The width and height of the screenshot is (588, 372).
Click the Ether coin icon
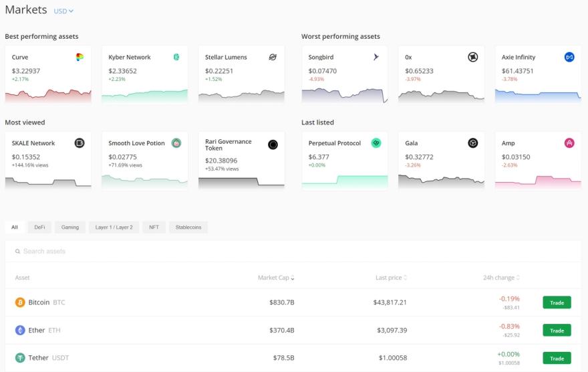click(20, 330)
